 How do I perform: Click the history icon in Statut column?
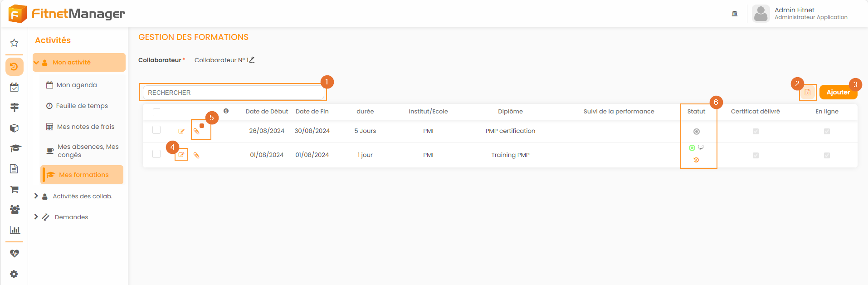696,160
